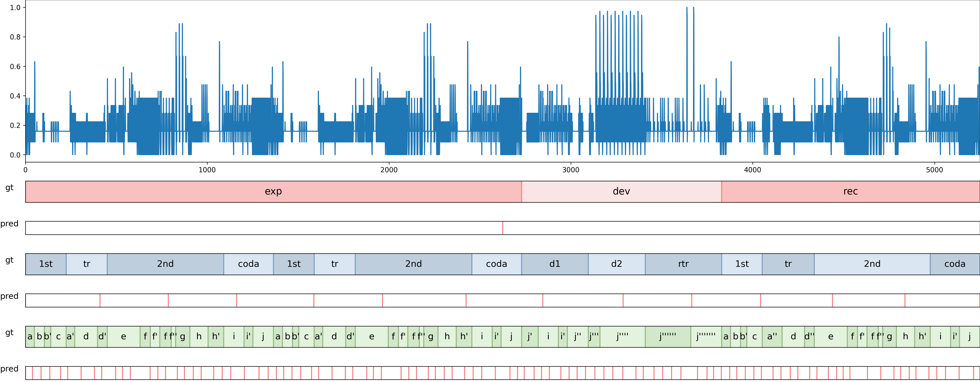Click the 'd2' segment

tap(617, 264)
